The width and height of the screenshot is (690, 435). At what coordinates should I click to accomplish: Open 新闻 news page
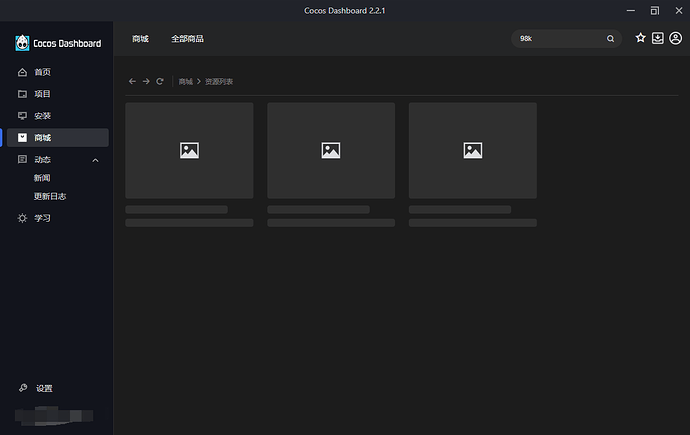point(42,178)
